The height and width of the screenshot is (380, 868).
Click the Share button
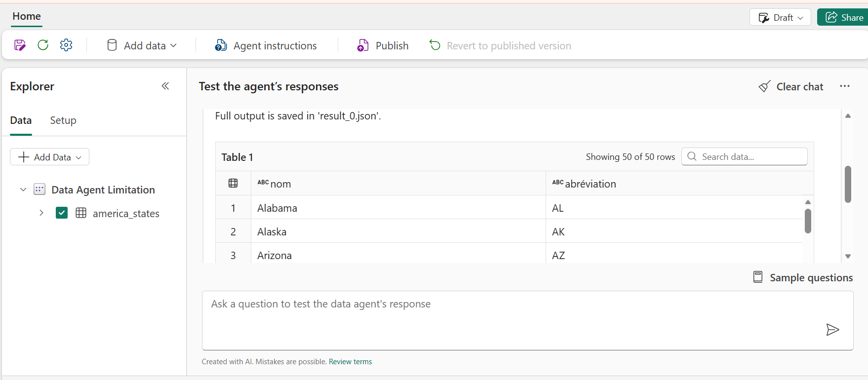(x=843, y=17)
